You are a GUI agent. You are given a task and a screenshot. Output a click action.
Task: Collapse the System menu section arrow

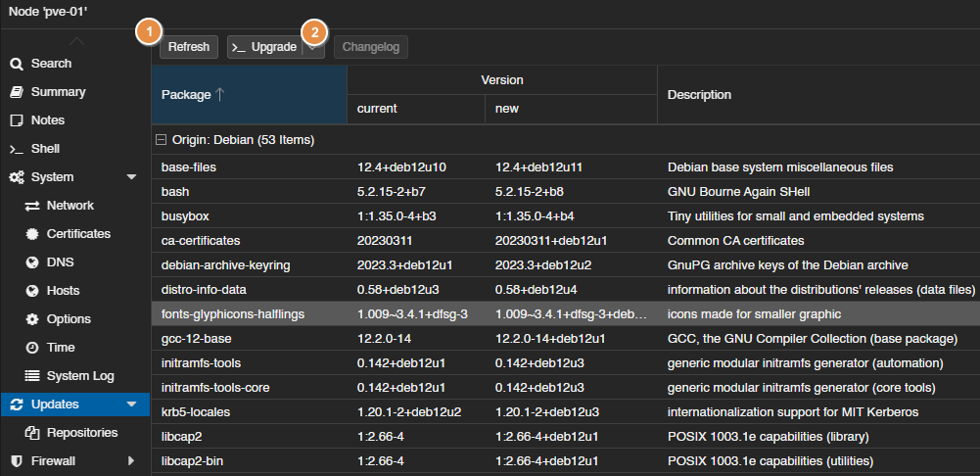131,177
